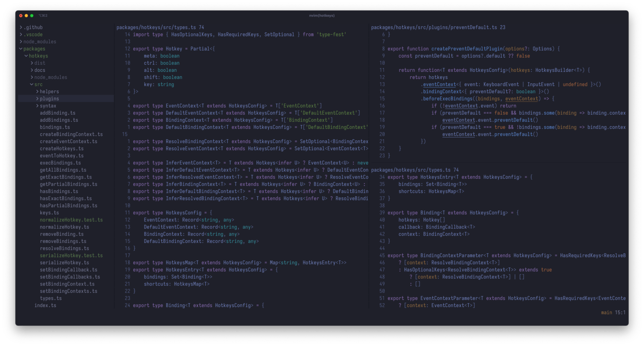Click 'callback: BindingCallback<T>' line
This screenshot has height=346, width=644.
(437, 227)
